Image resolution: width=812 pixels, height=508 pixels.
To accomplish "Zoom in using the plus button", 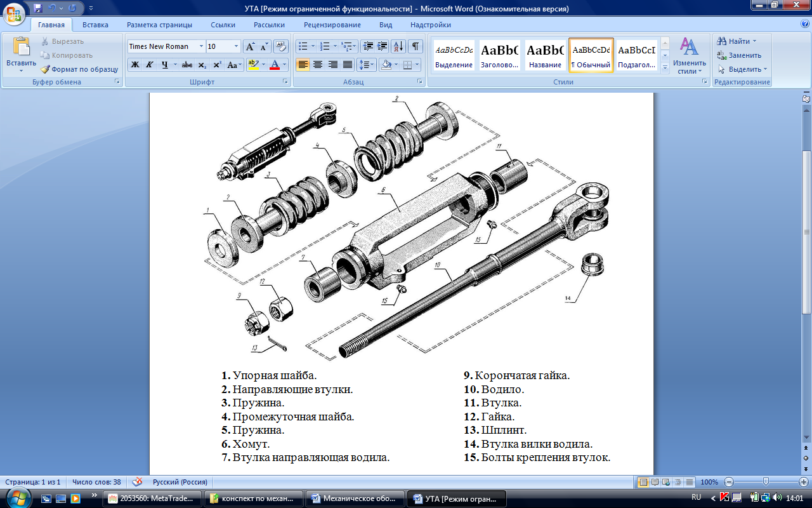I will click(803, 482).
